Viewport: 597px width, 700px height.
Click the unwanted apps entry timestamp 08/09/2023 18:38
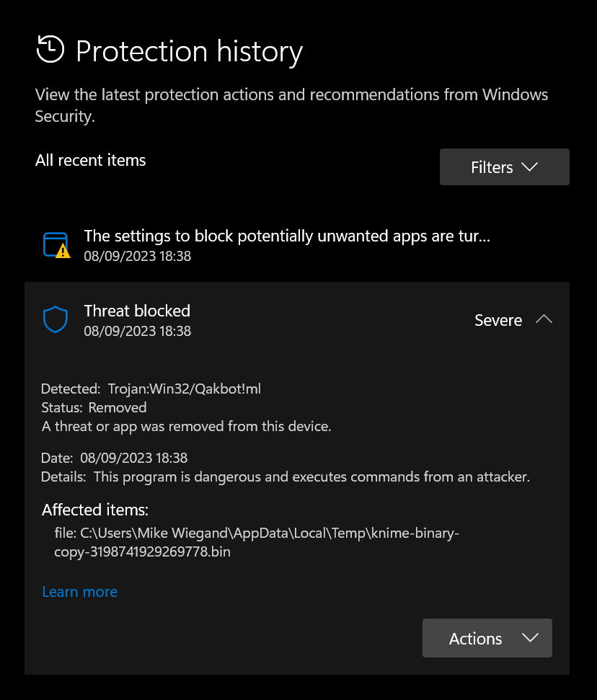tap(138, 256)
